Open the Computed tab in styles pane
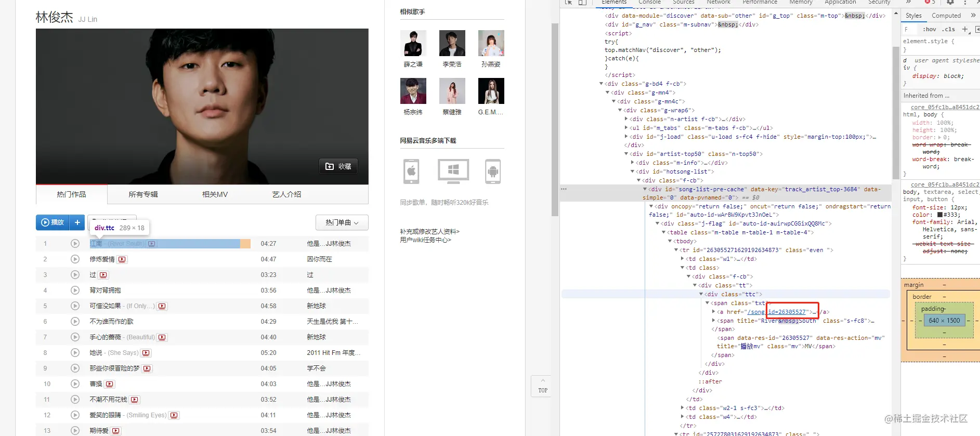 tap(946, 16)
